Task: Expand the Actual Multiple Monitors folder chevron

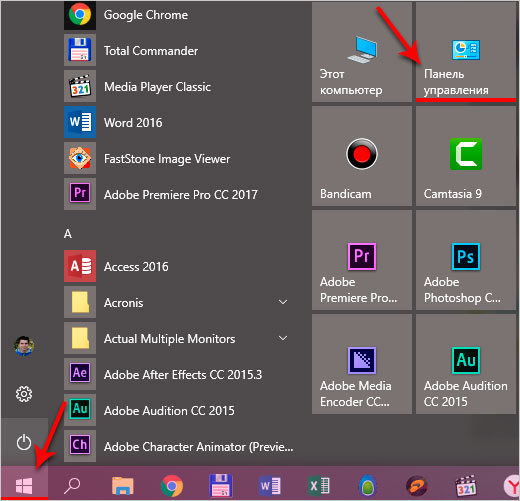Action: click(x=283, y=338)
